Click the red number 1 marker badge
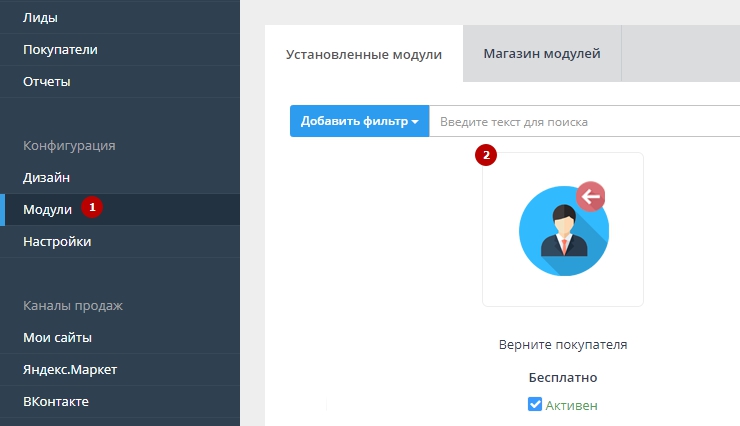The width and height of the screenshot is (740, 426). (x=92, y=208)
